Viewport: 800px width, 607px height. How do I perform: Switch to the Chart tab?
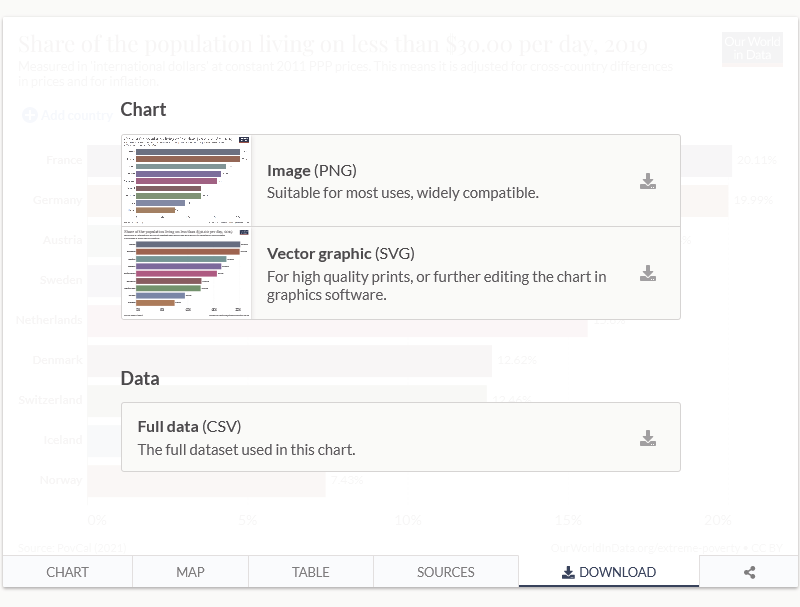67,572
